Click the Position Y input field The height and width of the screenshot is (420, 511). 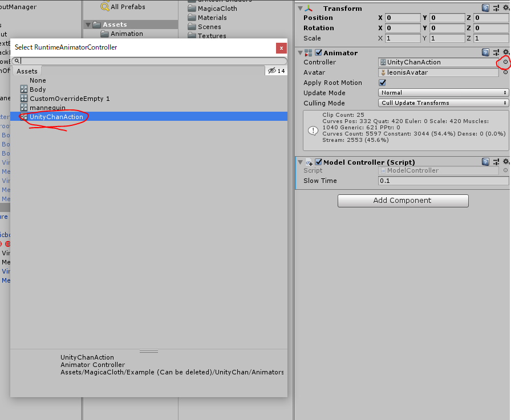click(x=447, y=18)
